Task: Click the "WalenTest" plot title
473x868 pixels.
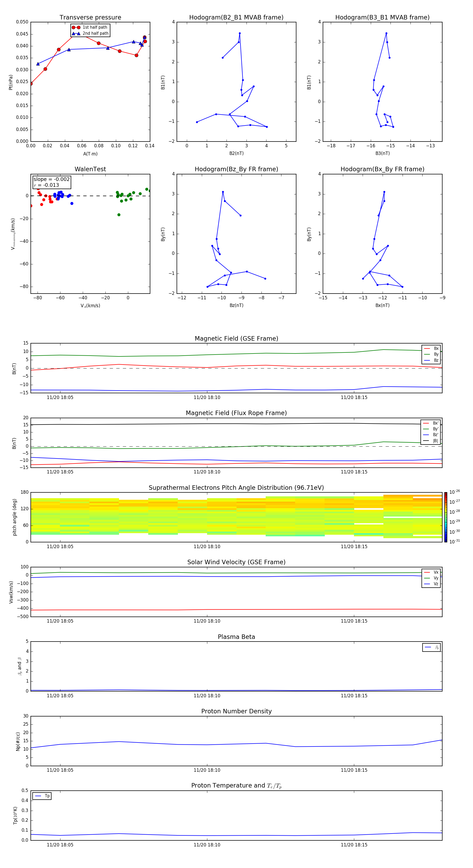Action: [90, 169]
